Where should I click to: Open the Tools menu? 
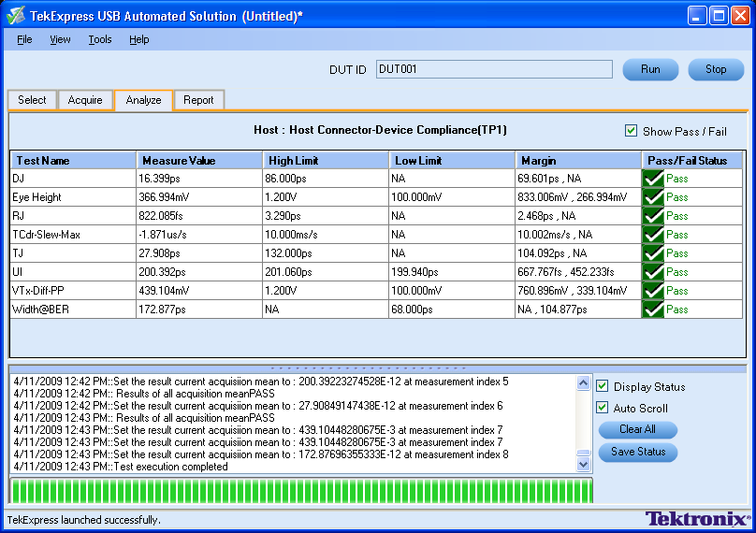100,39
